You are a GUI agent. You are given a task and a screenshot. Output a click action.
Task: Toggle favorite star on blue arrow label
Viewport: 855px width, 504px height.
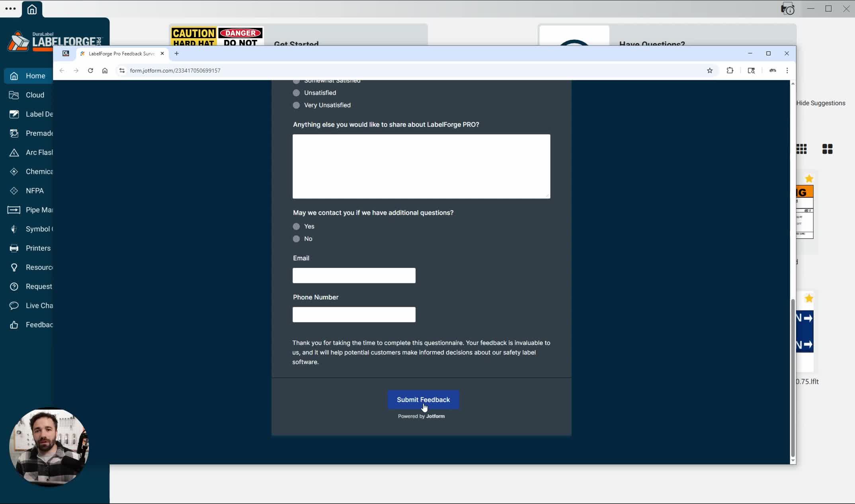(x=809, y=298)
